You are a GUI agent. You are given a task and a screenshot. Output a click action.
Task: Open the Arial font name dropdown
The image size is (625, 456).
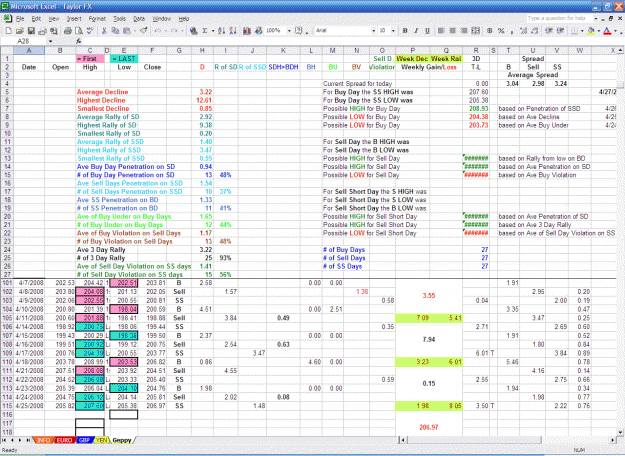(373, 31)
